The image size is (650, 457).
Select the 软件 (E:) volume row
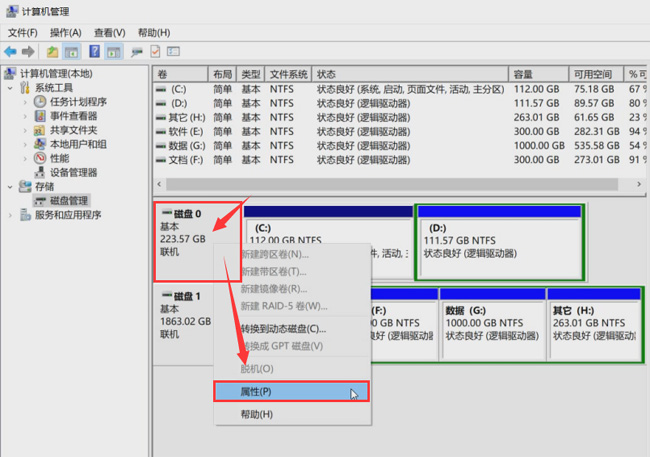[x=400, y=131]
